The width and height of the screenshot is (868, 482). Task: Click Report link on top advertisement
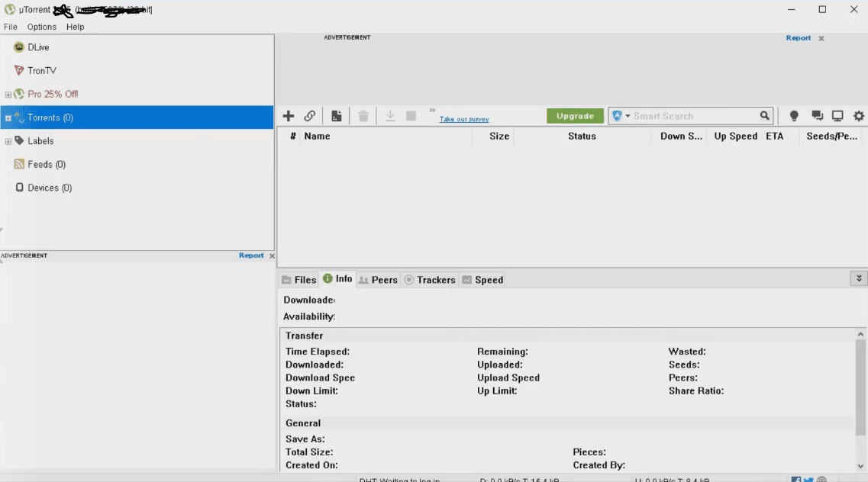799,37
